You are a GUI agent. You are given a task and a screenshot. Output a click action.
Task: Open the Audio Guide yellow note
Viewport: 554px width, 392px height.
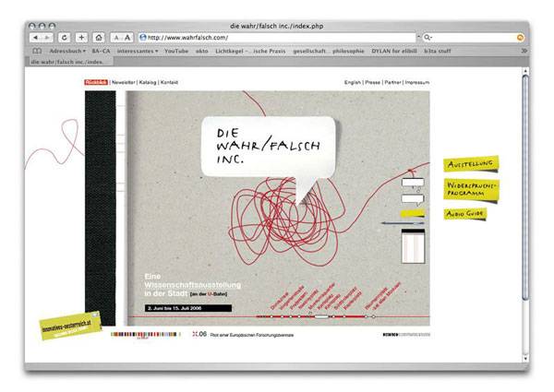(464, 214)
